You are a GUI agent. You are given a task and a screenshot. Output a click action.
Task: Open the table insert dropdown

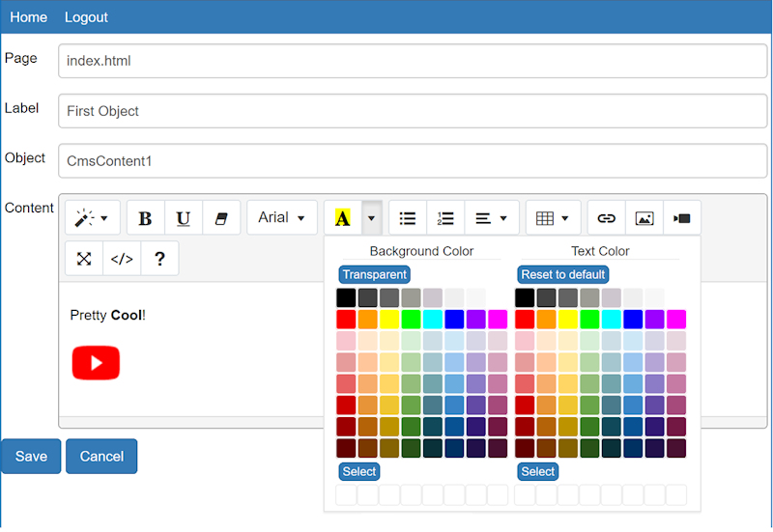[x=554, y=218]
